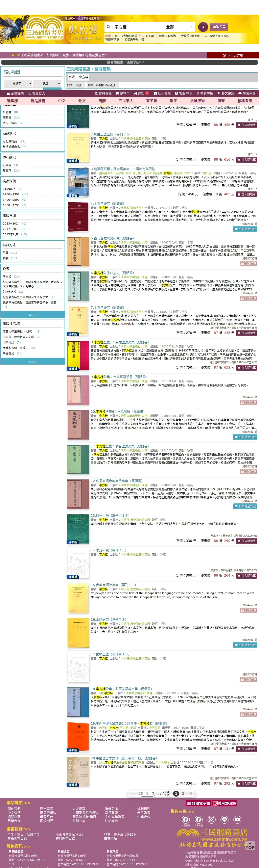Open the 教科考用 menu tab
This screenshot has width=259, height=868.
coord(245,101)
